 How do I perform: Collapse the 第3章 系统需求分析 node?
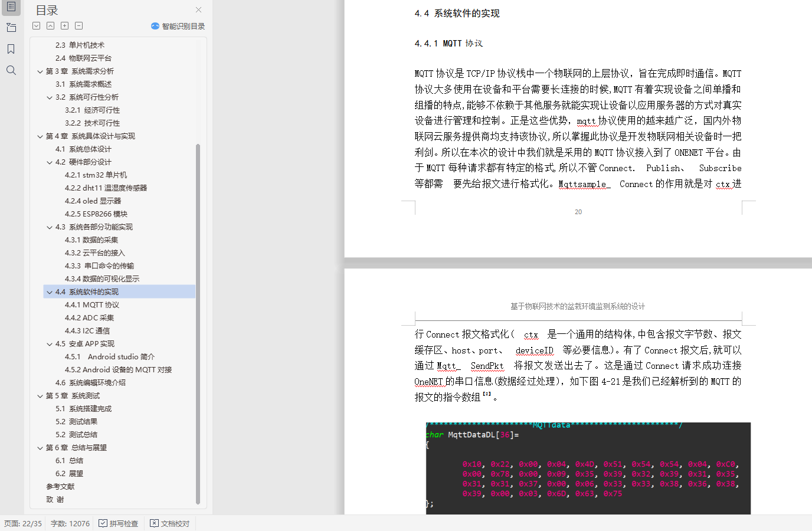tap(40, 71)
